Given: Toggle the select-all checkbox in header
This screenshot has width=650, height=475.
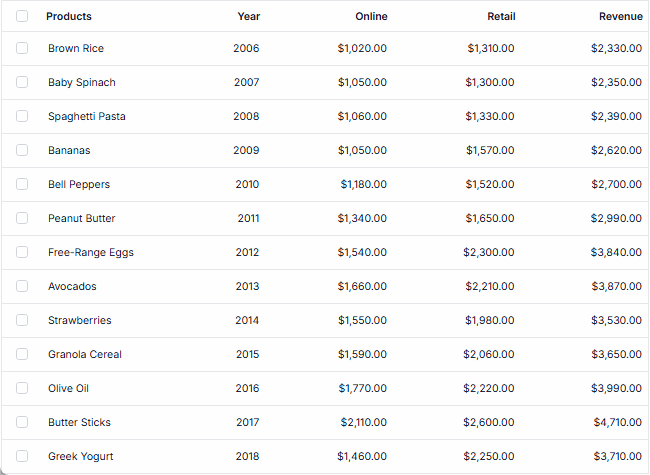Looking at the screenshot, I should pos(22,16).
